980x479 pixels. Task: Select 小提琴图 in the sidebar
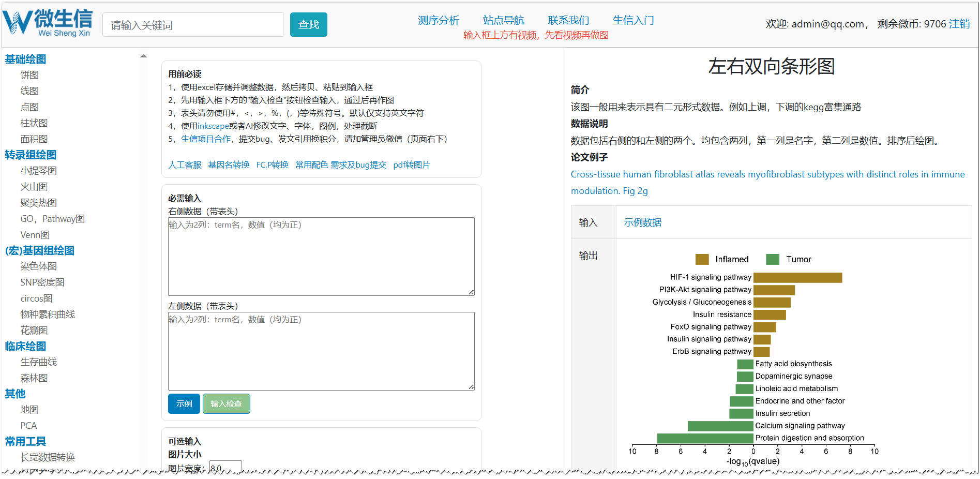(x=39, y=171)
